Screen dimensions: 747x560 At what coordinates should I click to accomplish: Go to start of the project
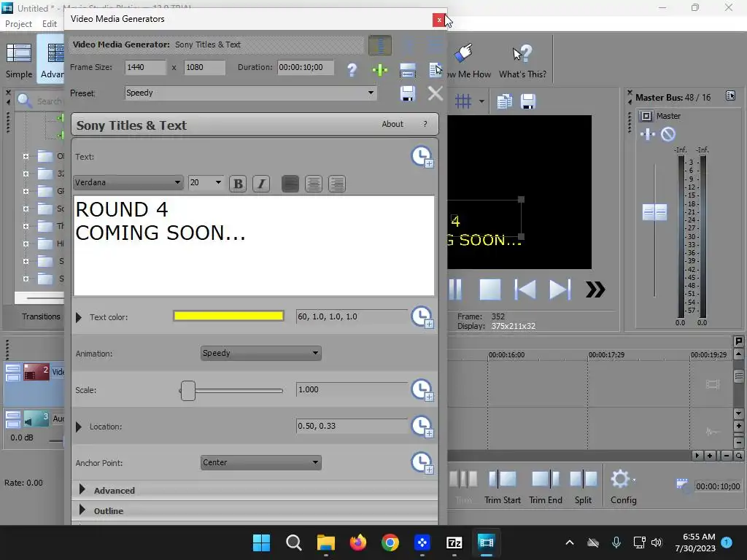click(525, 289)
